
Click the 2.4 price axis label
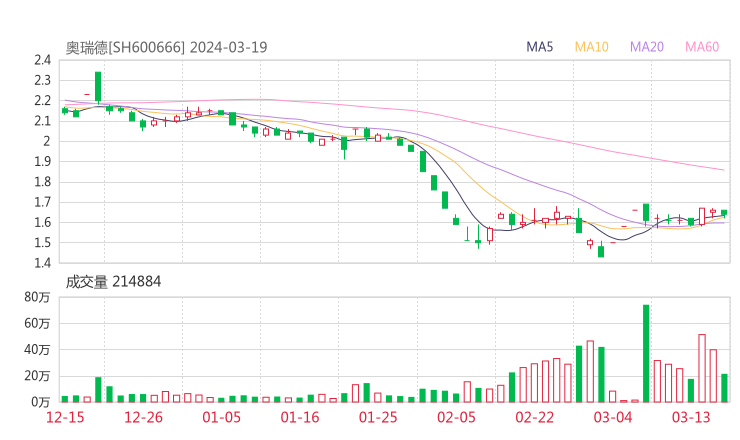point(42,60)
